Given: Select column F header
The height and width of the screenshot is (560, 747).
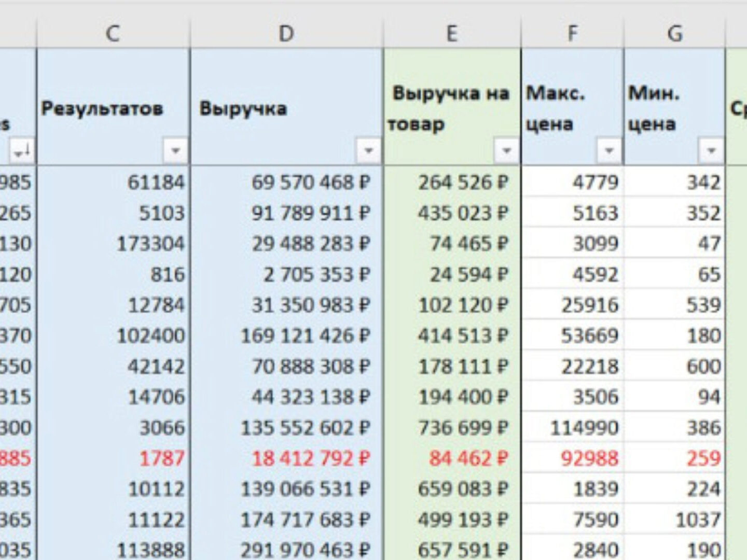Looking at the screenshot, I should [572, 34].
